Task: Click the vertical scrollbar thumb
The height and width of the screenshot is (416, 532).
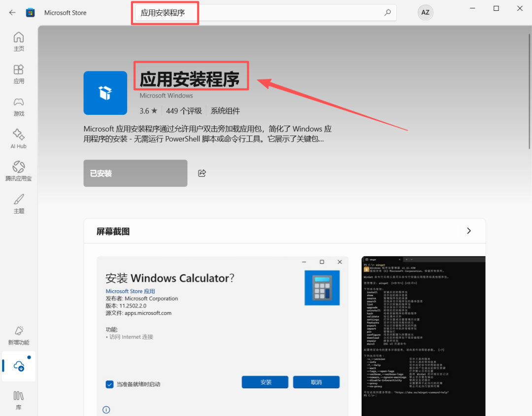Action: click(529, 91)
